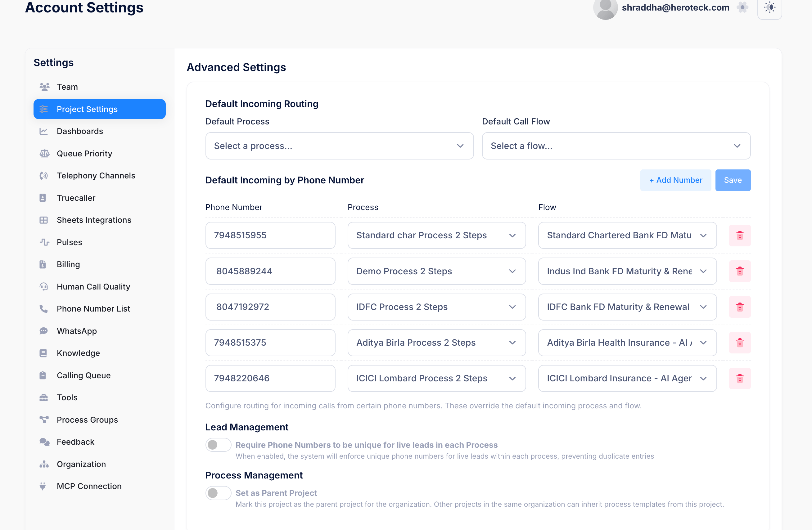The height and width of the screenshot is (530, 812).
Task: Toggle Set as Parent Project switch
Action: 218,493
